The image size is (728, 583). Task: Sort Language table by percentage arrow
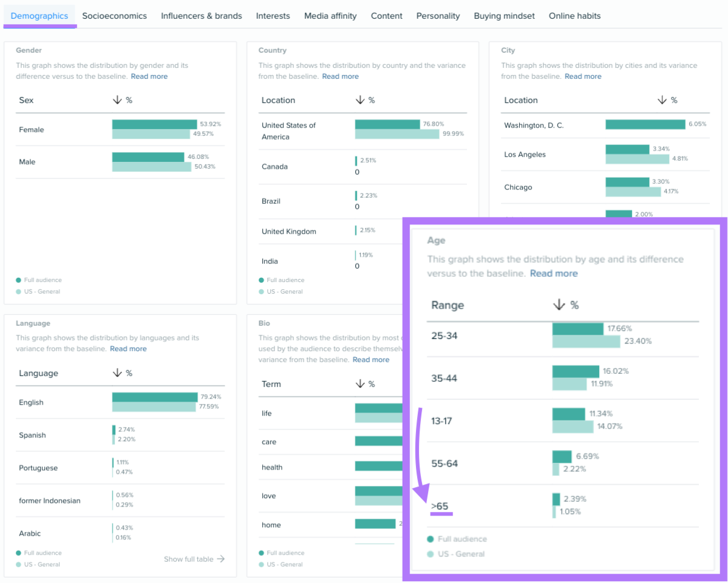coord(117,373)
